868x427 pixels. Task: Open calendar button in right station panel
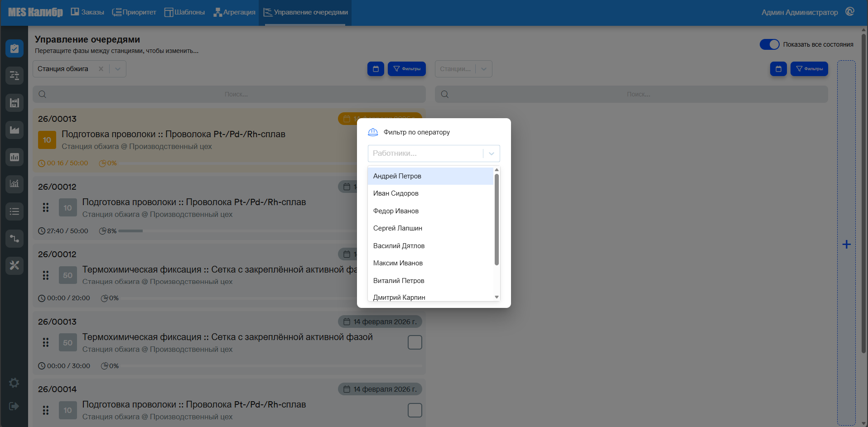(778, 69)
